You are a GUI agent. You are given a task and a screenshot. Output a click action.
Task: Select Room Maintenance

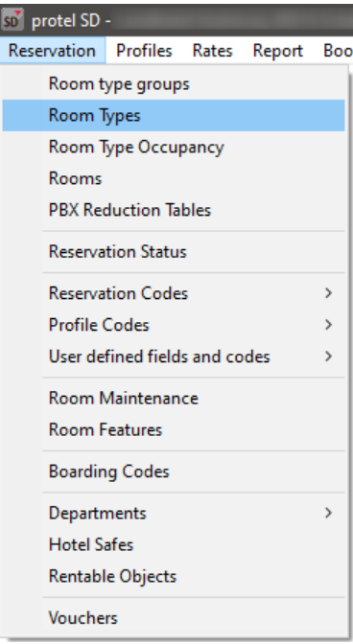pos(174,399)
